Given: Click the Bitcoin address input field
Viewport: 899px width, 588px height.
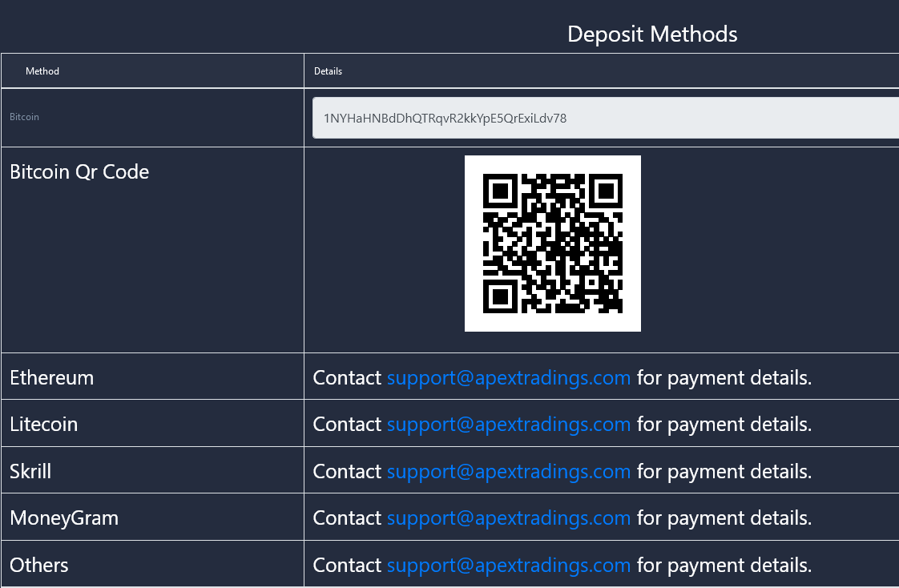Looking at the screenshot, I should point(606,118).
